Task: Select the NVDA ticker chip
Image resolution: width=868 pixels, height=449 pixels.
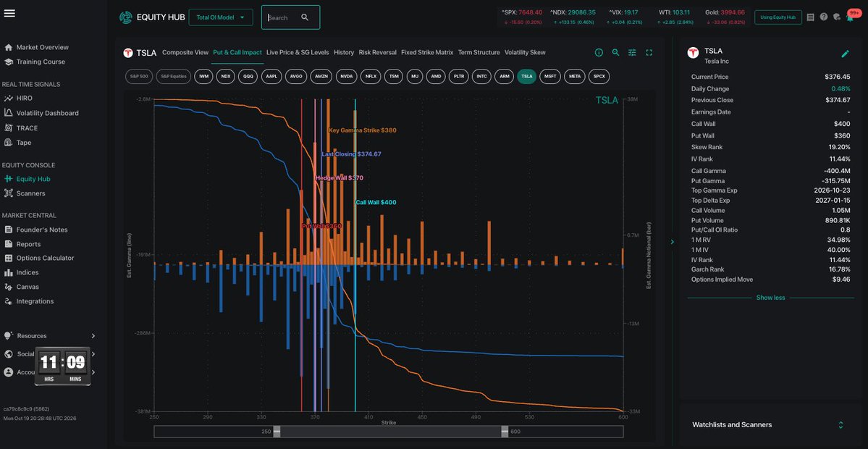Action: 347,76
